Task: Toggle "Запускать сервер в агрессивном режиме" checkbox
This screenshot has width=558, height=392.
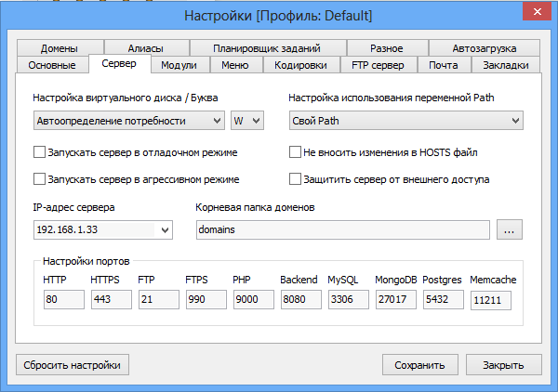Action: (x=39, y=179)
